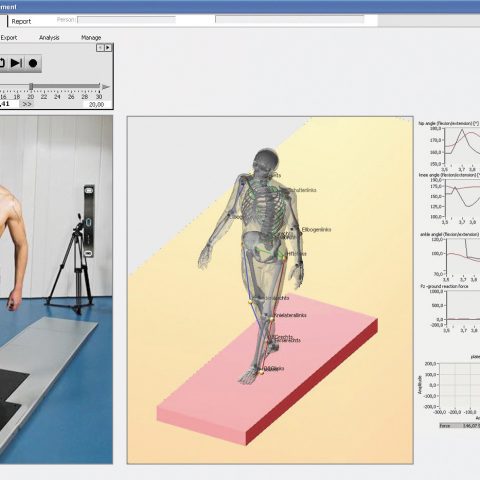This screenshot has width=480, height=480.
Task: Click the >> button below the timeline
Action: pos(27,104)
